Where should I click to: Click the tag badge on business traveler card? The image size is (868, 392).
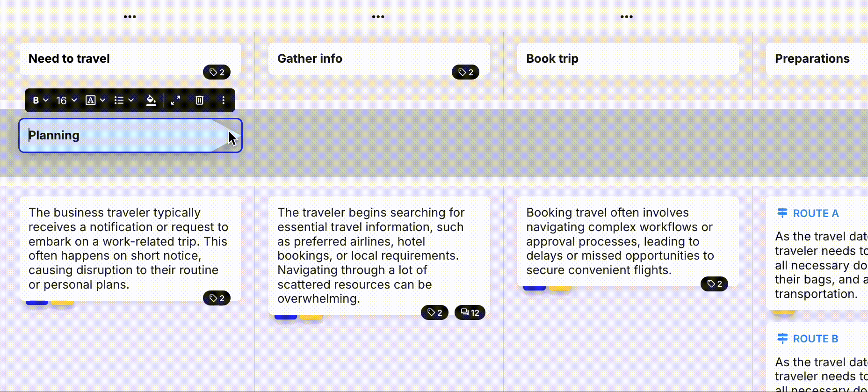[217, 298]
